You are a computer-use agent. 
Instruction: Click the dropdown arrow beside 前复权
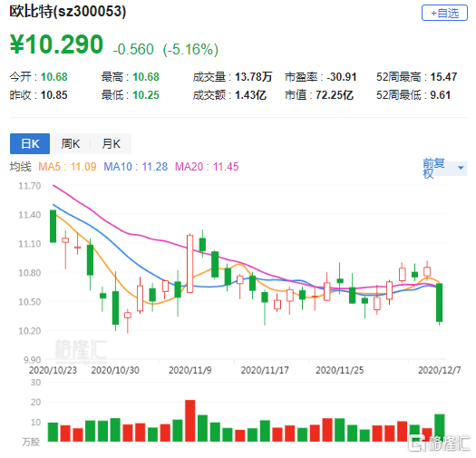(461, 168)
